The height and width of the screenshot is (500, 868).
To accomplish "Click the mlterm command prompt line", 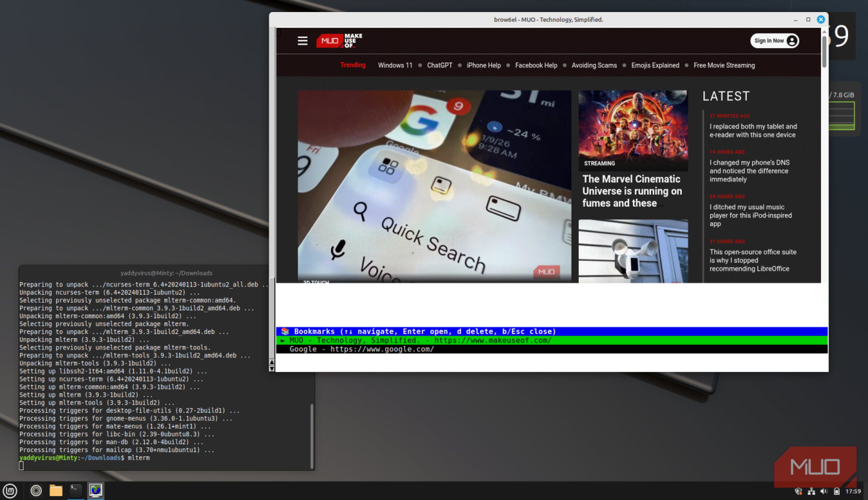I will point(84,458).
